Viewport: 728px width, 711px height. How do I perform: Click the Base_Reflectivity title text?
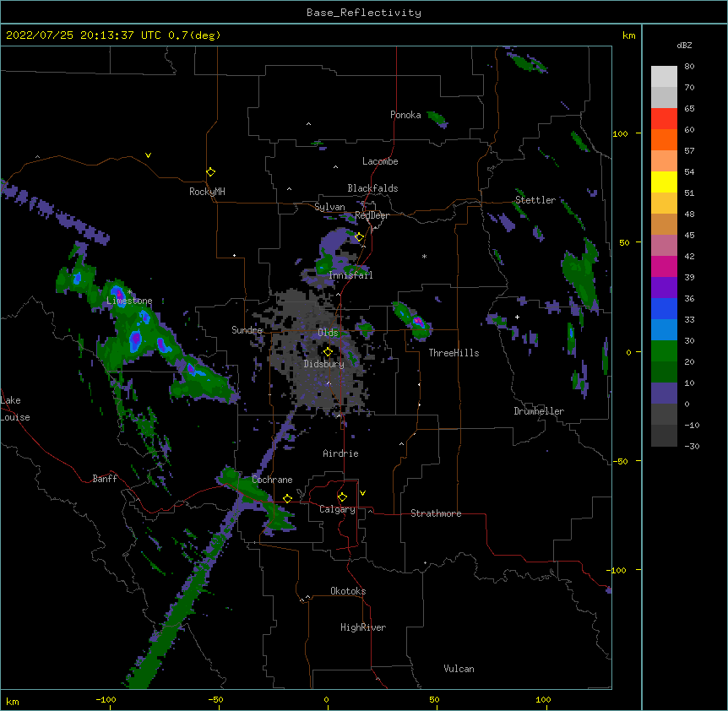click(364, 13)
